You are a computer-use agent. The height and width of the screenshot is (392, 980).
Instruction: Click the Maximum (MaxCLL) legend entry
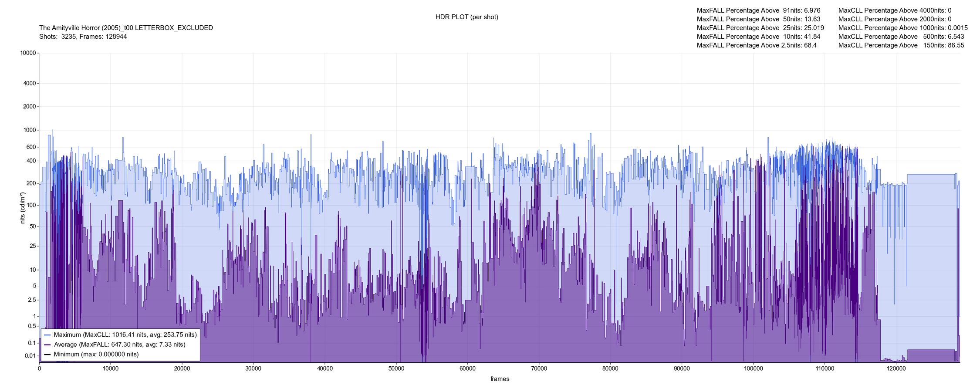click(x=120, y=335)
